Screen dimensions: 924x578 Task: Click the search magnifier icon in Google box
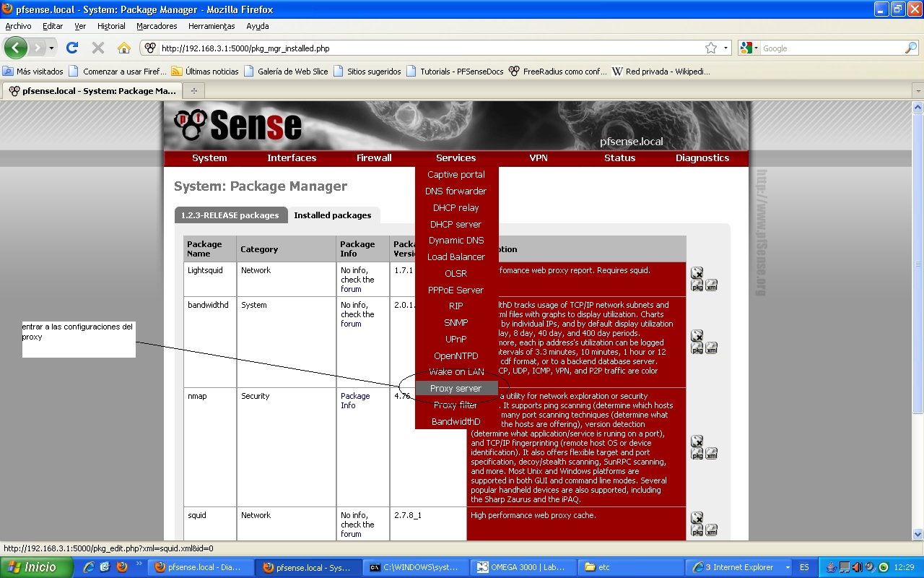tap(911, 48)
